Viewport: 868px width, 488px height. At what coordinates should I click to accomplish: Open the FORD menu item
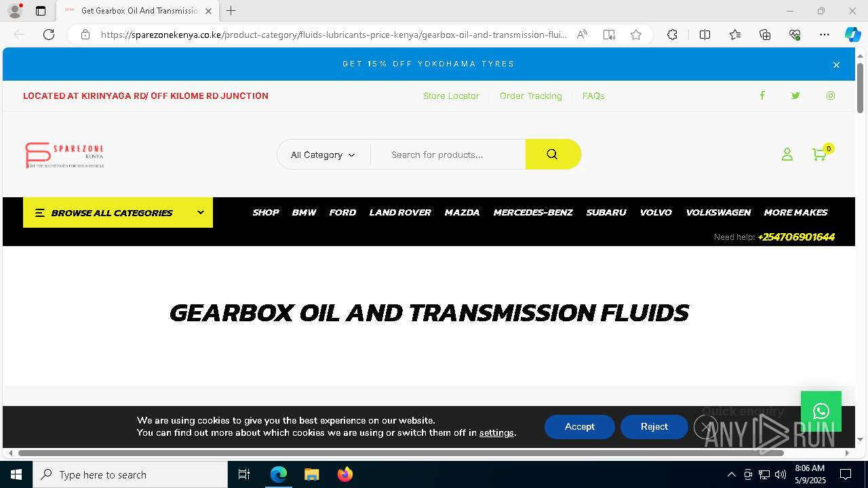tap(342, 213)
